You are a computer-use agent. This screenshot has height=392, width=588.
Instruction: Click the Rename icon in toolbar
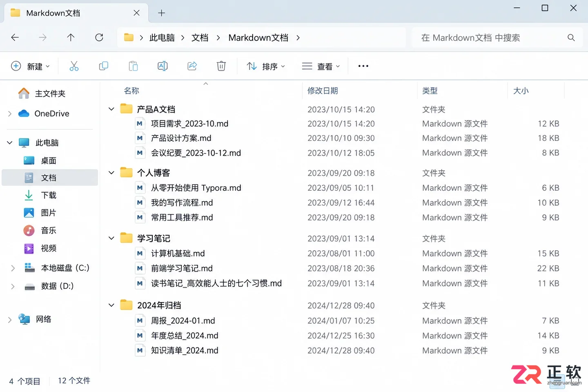163,66
